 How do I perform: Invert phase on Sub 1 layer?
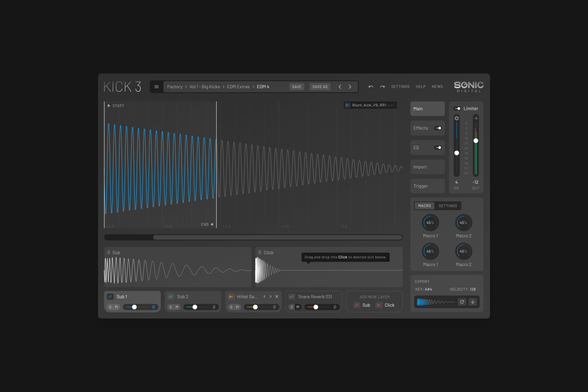pos(153,307)
